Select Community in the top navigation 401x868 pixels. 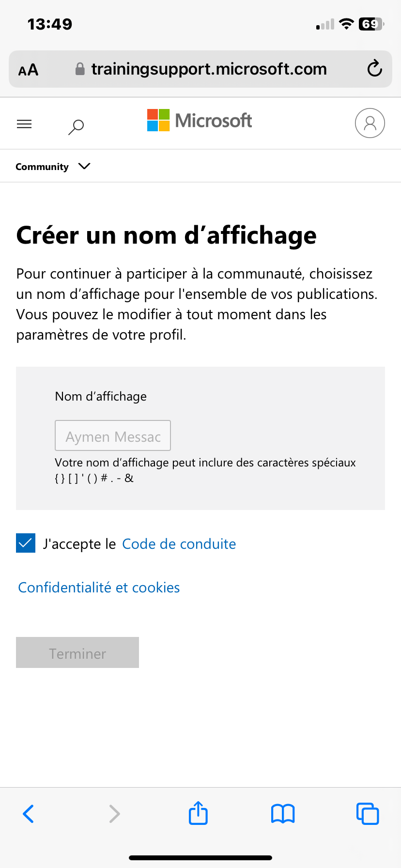coord(42,166)
